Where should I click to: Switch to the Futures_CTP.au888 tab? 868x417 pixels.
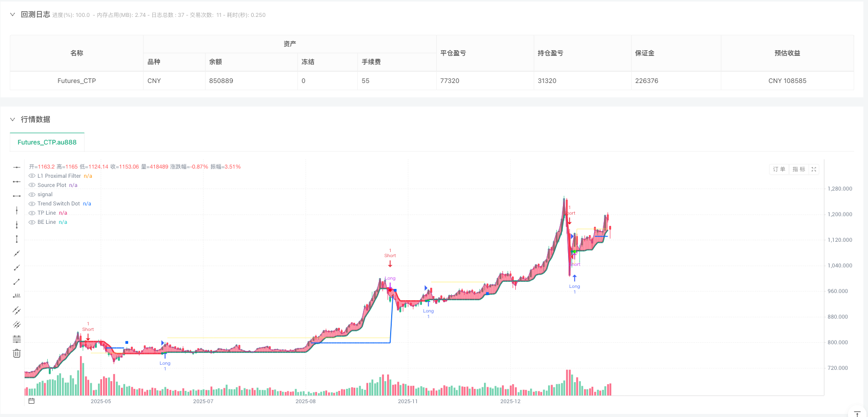point(47,142)
